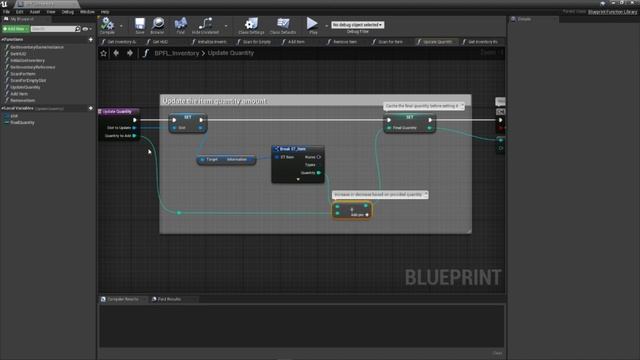Click the search magnifier icon in My Blueprint

[78, 29]
